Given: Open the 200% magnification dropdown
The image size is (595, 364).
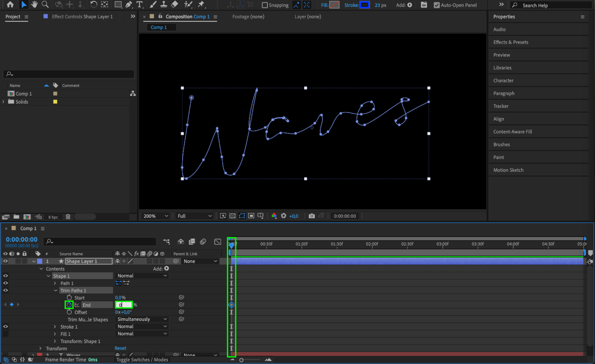Looking at the screenshot, I should point(156,216).
